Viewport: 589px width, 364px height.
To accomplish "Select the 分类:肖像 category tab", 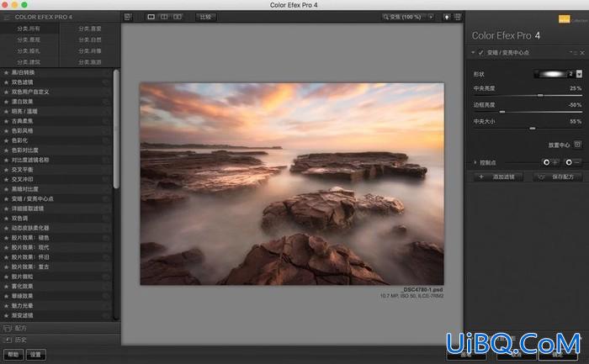I will (x=90, y=51).
